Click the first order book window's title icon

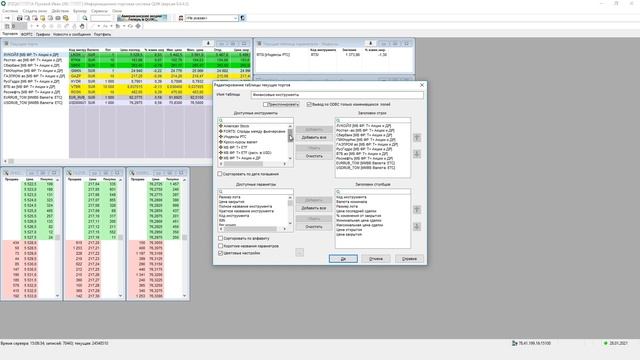tap(6, 173)
